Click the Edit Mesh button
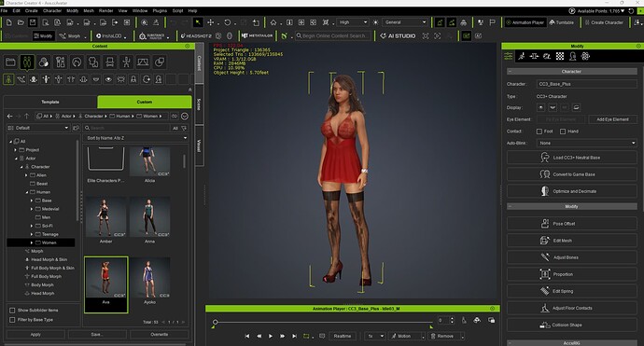 572,241
